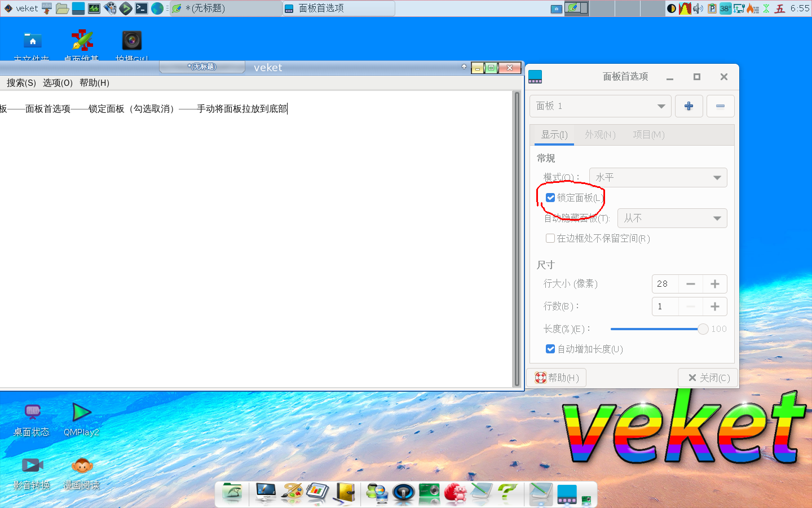Click the brightness half-moon tray icon
The height and width of the screenshot is (508, 812).
click(x=672, y=8)
